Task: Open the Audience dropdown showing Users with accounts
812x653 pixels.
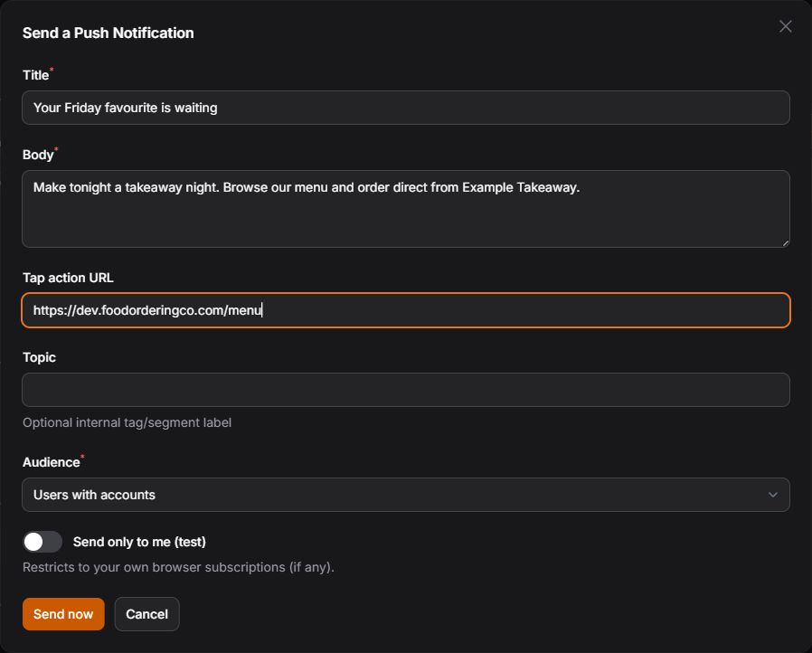Action: click(x=406, y=495)
